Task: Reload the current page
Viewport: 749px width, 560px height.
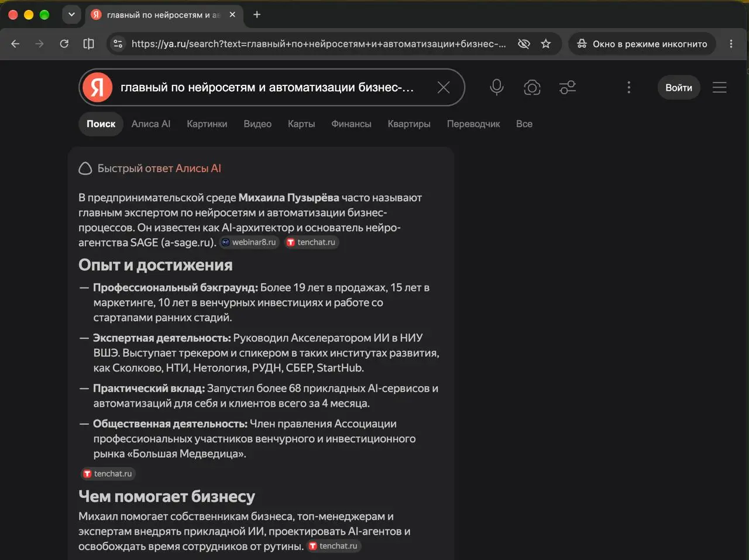Action: pos(64,44)
